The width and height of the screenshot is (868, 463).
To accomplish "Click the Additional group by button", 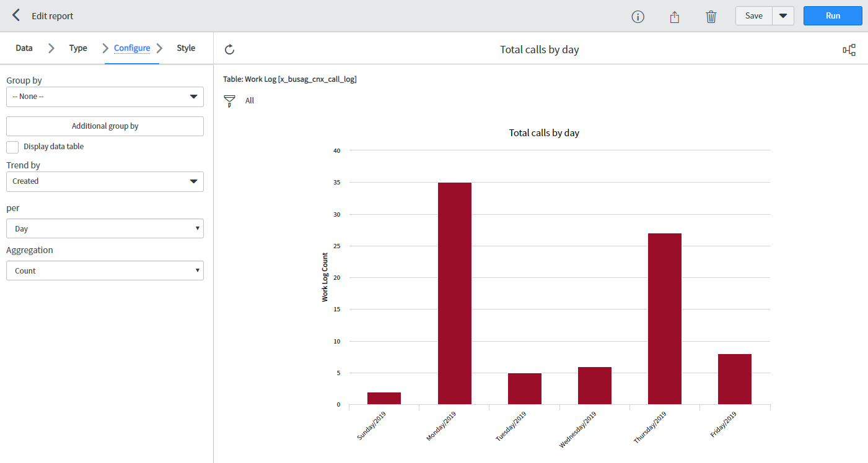I will pyautogui.click(x=105, y=126).
